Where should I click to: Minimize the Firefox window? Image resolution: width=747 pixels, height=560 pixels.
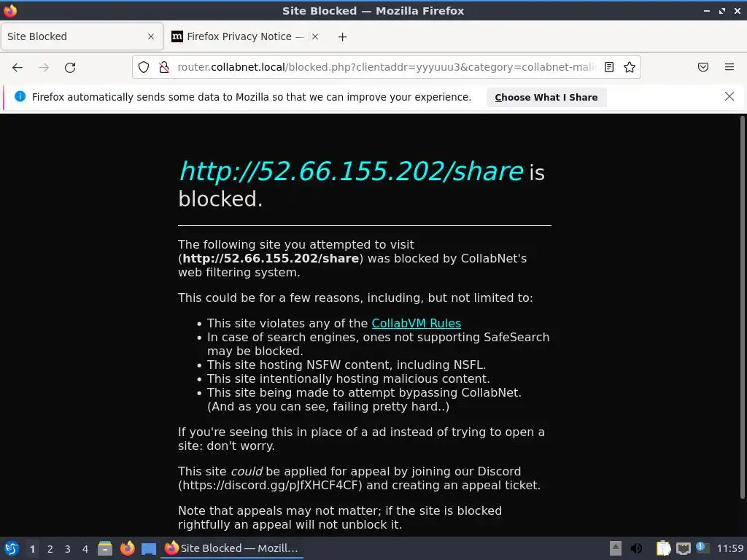click(707, 10)
